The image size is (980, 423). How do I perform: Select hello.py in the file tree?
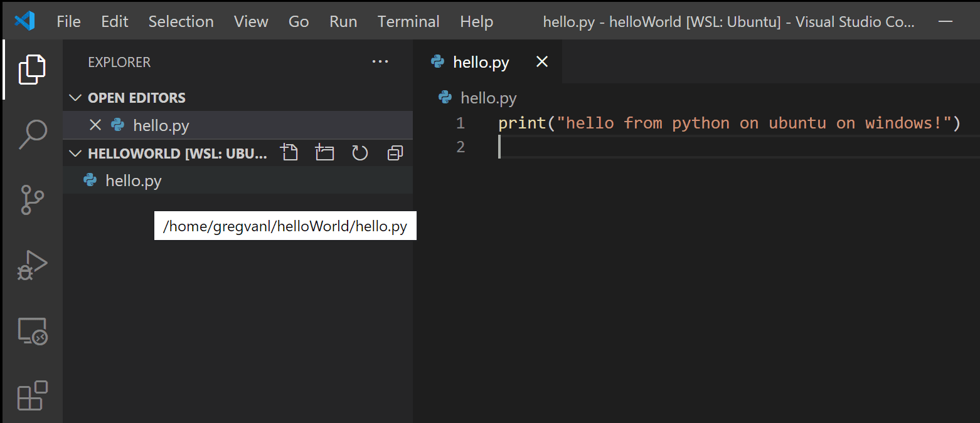click(134, 180)
